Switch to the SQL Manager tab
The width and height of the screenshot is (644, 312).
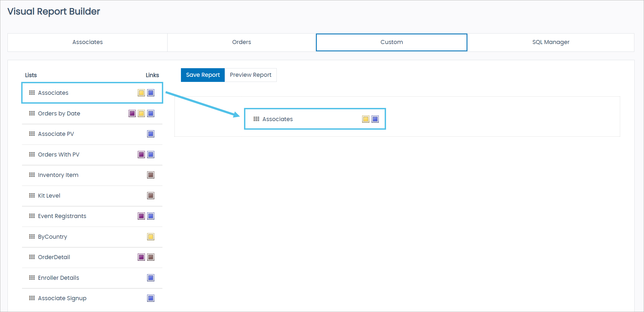tap(551, 42)
